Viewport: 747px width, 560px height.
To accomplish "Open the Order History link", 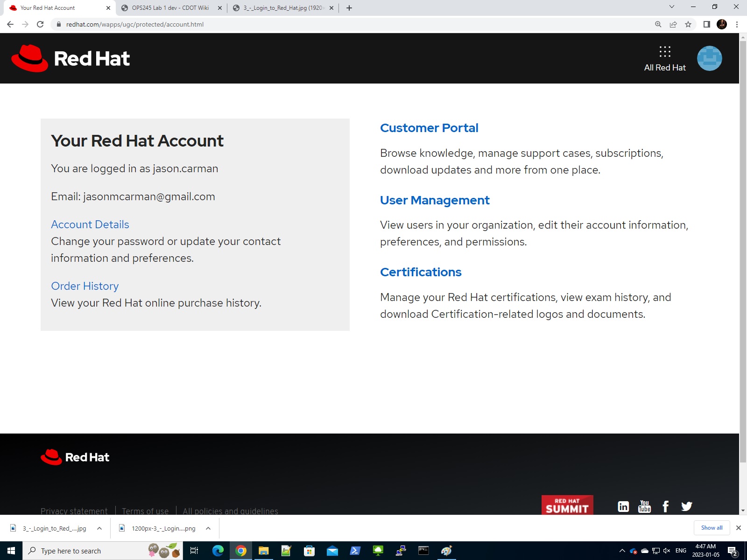I will coord(85,286).
